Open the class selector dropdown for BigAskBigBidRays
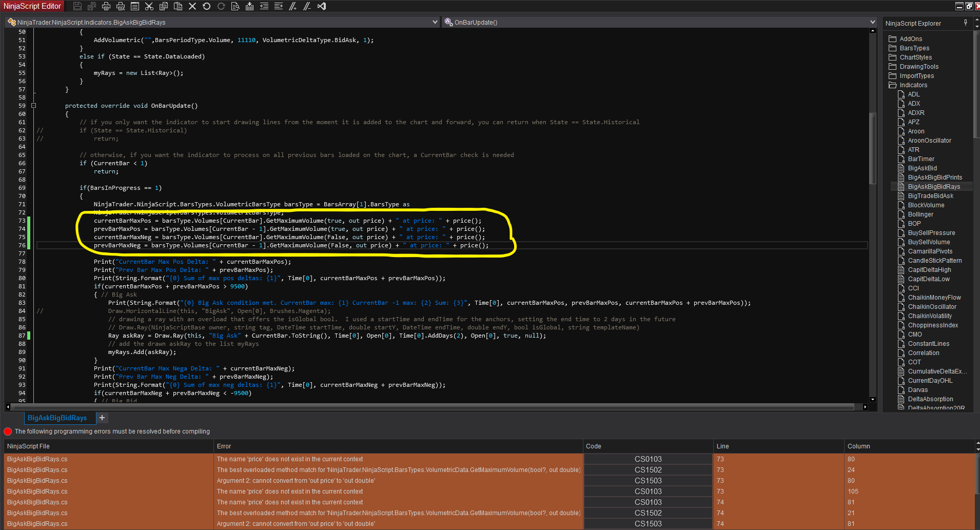This screenshot has height=530, width=980. pyautogui.click(x=435, y=22)
